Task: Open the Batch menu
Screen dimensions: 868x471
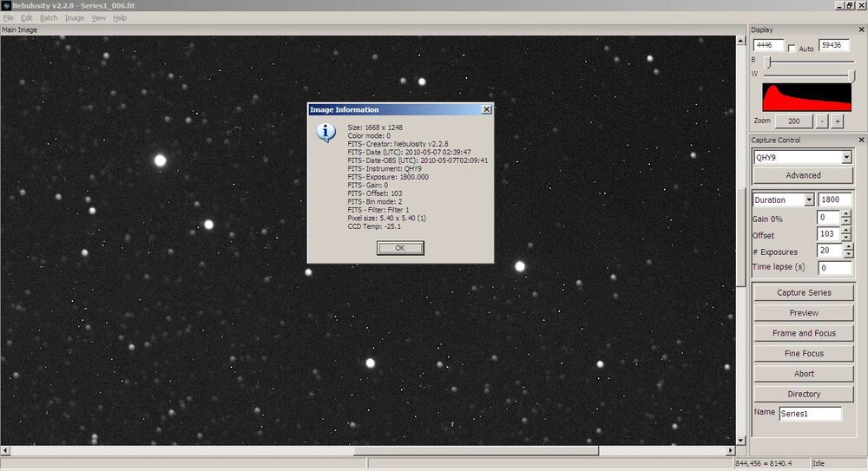Action: (49, 17)
